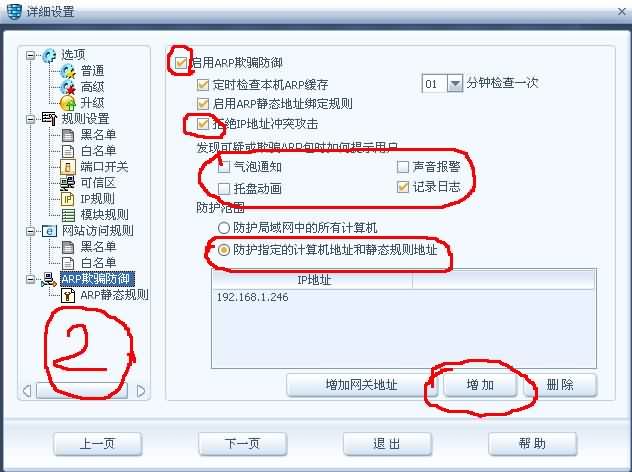Collapse the 网站访问规则 tree node

coord(30,231)
